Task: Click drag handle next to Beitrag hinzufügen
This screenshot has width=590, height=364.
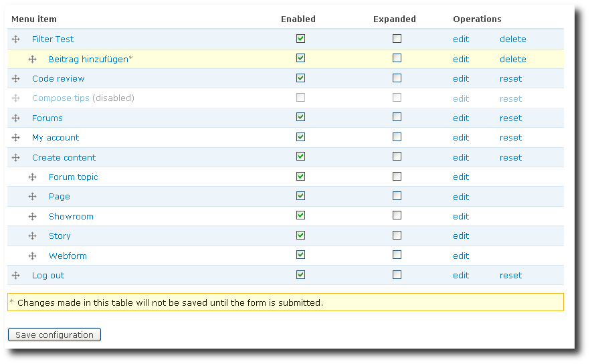Action: tap(32, 60)
